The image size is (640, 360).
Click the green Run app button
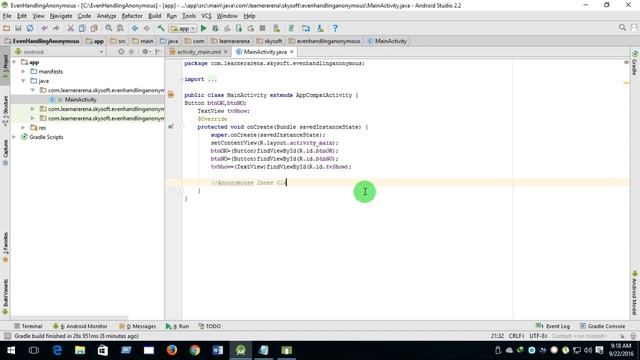tap(204, 28)
